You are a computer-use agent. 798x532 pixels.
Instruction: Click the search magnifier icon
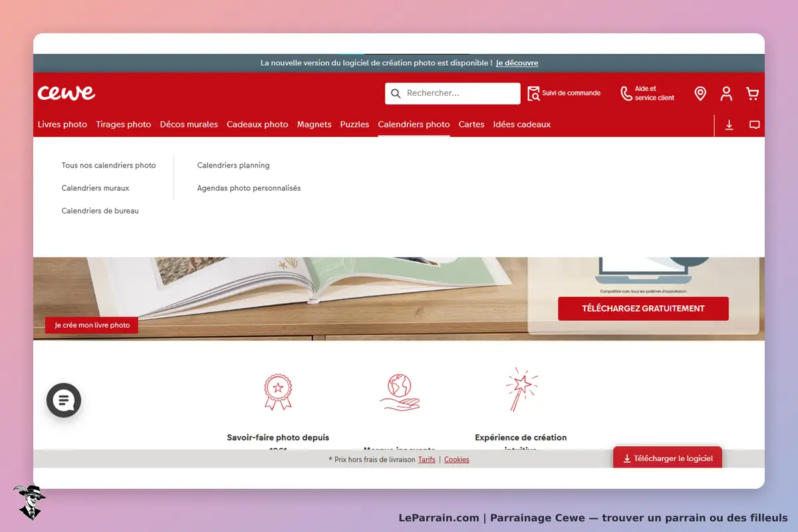(x=396, y=94)
